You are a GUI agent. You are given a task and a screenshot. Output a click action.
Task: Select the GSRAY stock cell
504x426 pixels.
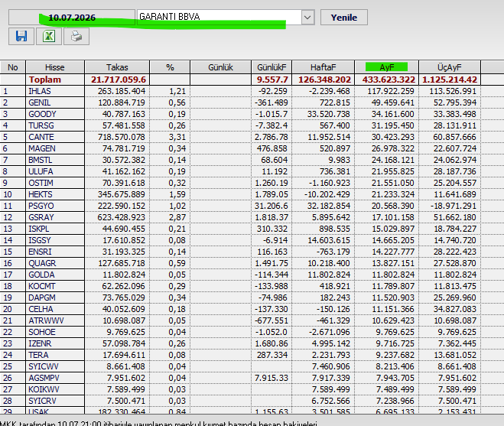(x=55, y=217)
